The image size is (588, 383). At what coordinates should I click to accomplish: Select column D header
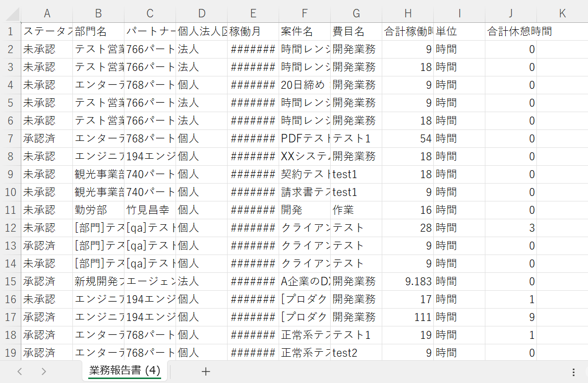(x=201, y=13)
